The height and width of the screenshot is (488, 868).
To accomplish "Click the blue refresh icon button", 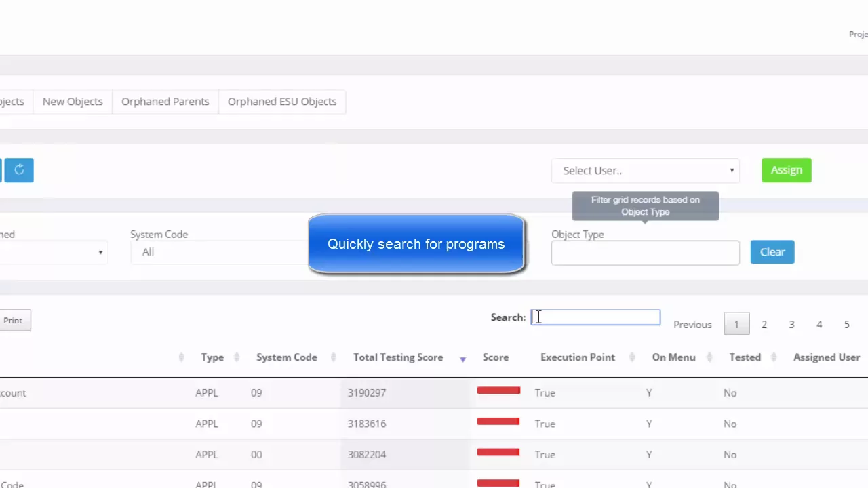I will pyautogui.click(x=19, y=170).
